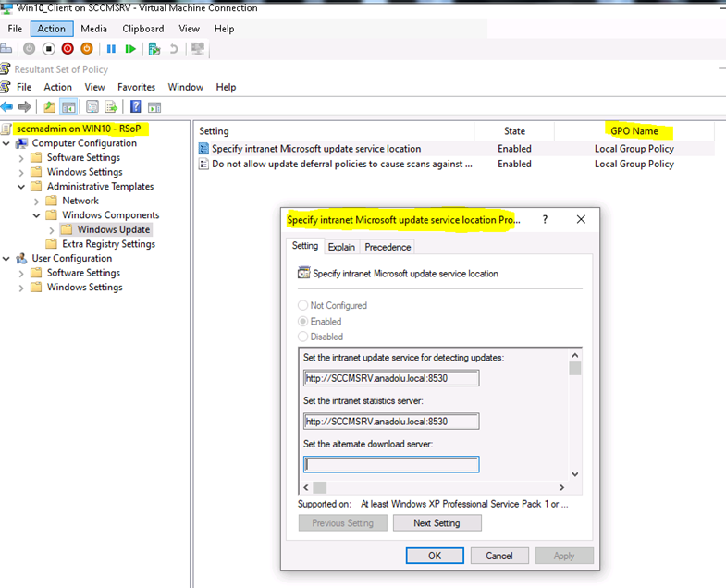Click the Apply button
Image resolution: width=726 pixels, height=588 pixels.
click(x=564, y=556)
